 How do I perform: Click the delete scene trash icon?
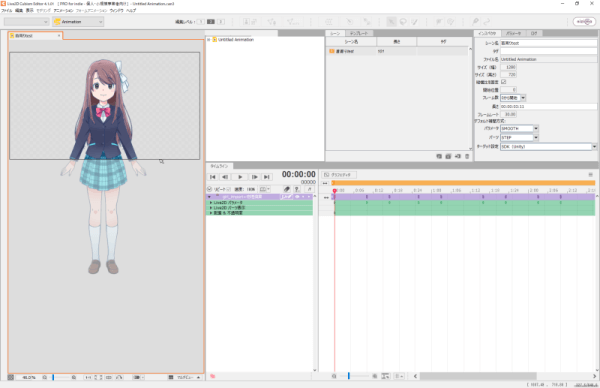coord(467,156)
